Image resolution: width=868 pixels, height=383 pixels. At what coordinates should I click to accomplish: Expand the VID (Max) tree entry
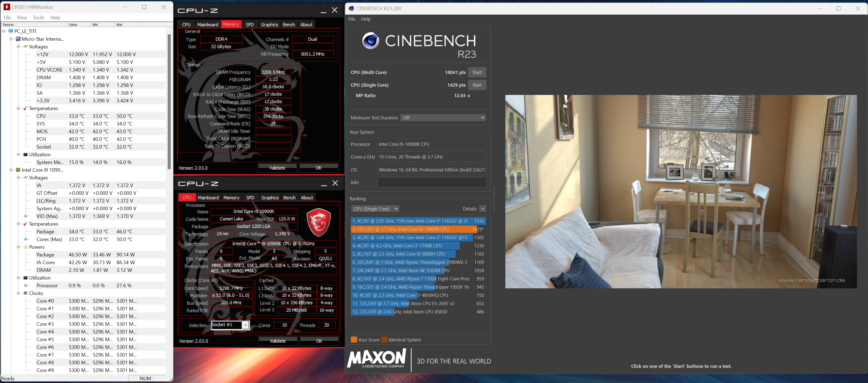pyautogui.click(x=26, y=216)
